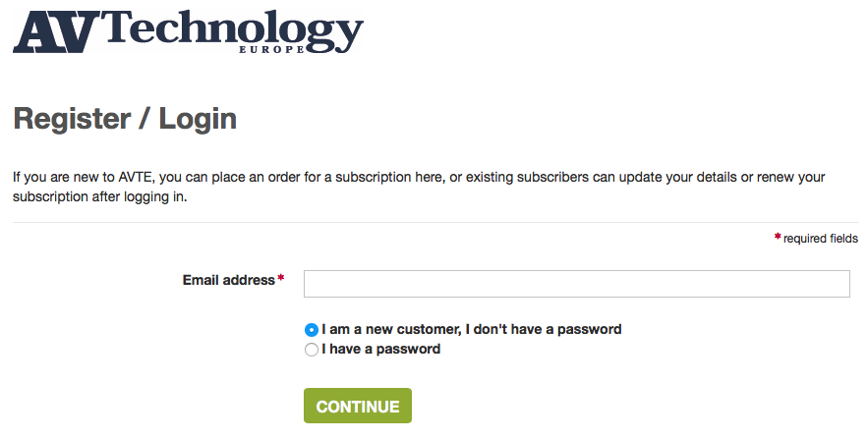The image size is (868, 439).
Task: Select the "I am a new customer" radio button
Action: pyautogui.click(x=311, y=330)
